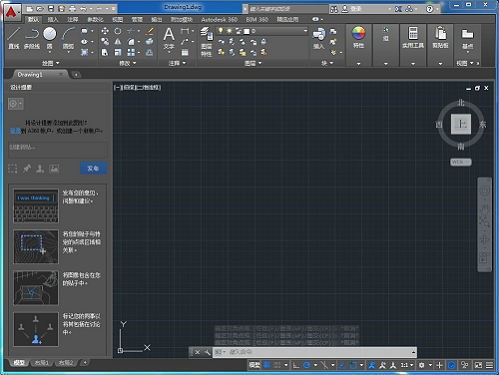Open the Parametric (参数化) ribbon tab

(x=95, y=19)
